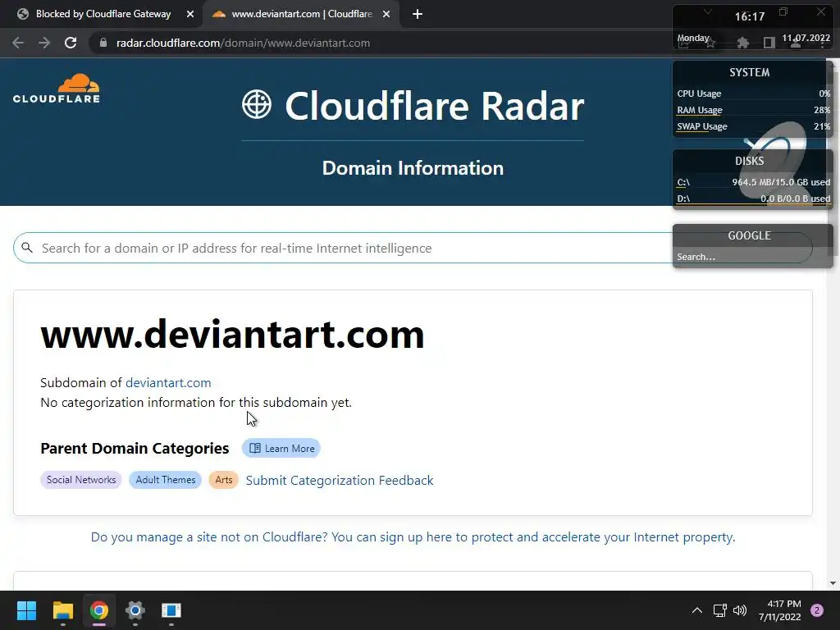
Task: Close the Blocked by Cloudflare Gateway tab
Action: click(189, 15)
